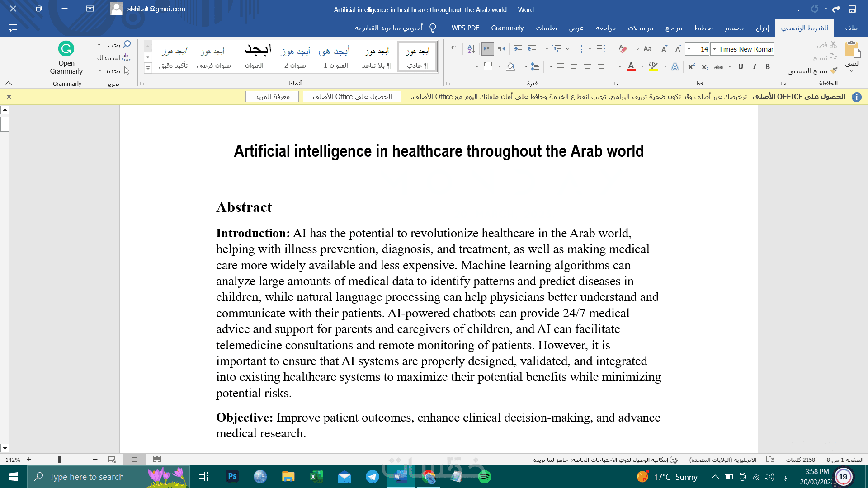
Task: Toggle bold formatting
Action: point(767,66)
